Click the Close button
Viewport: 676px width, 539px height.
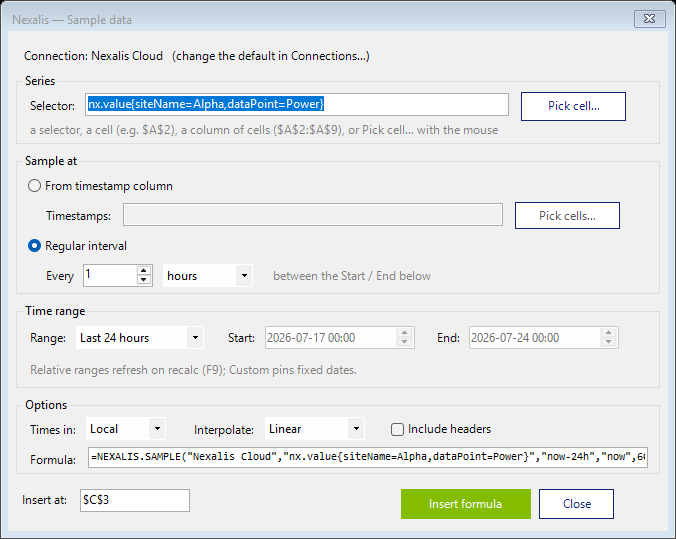click(x=576, y=504)
